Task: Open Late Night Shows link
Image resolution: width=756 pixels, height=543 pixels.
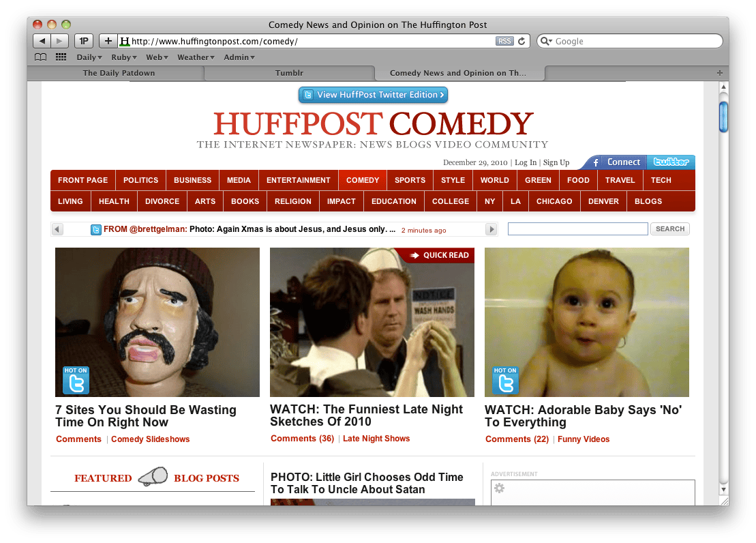Action: (376, 438)
